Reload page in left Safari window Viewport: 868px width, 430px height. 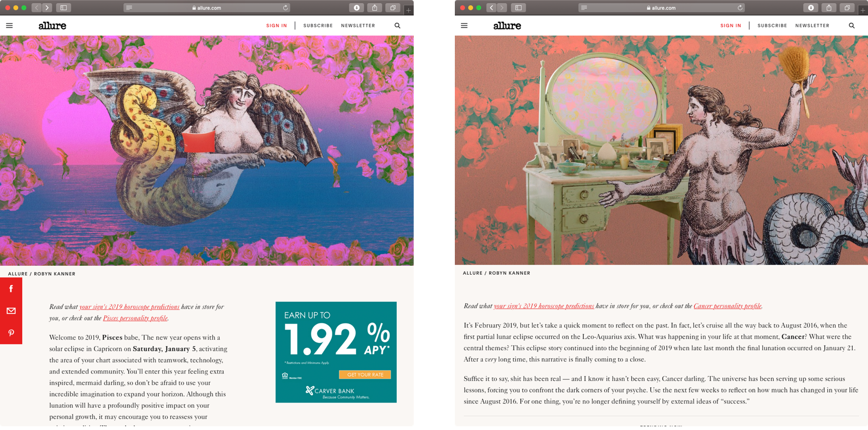285,8
